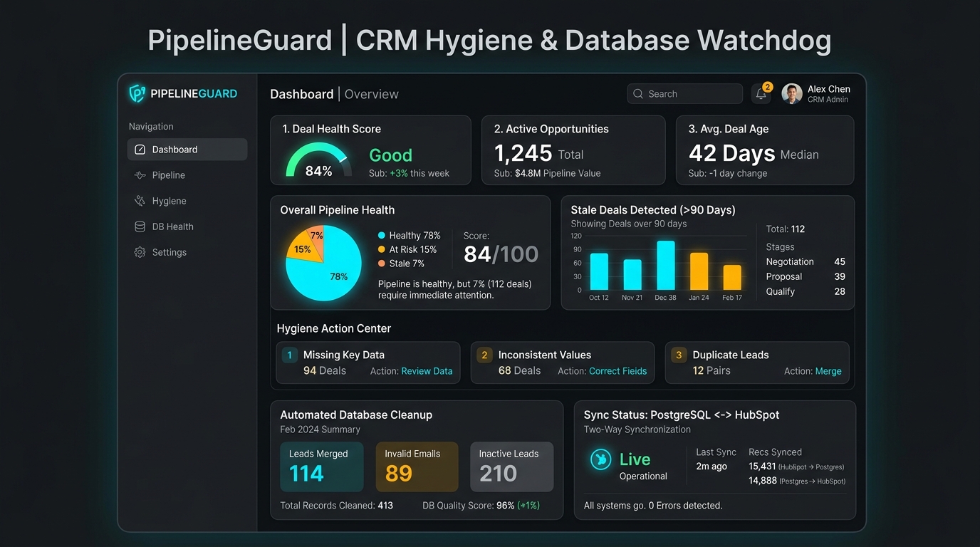The height and width of the screenshot is (547, 980).
Task: Click the Review Data action link
Action: point(427,371)
